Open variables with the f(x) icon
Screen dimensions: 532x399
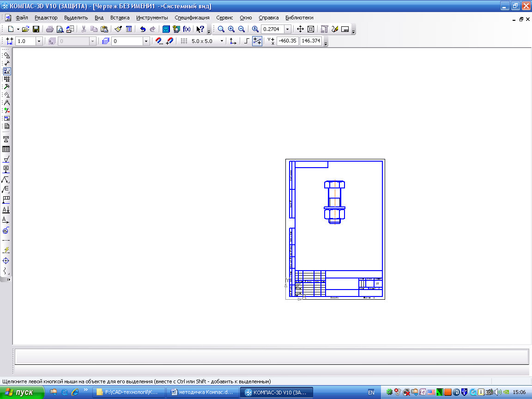[187, 29]
